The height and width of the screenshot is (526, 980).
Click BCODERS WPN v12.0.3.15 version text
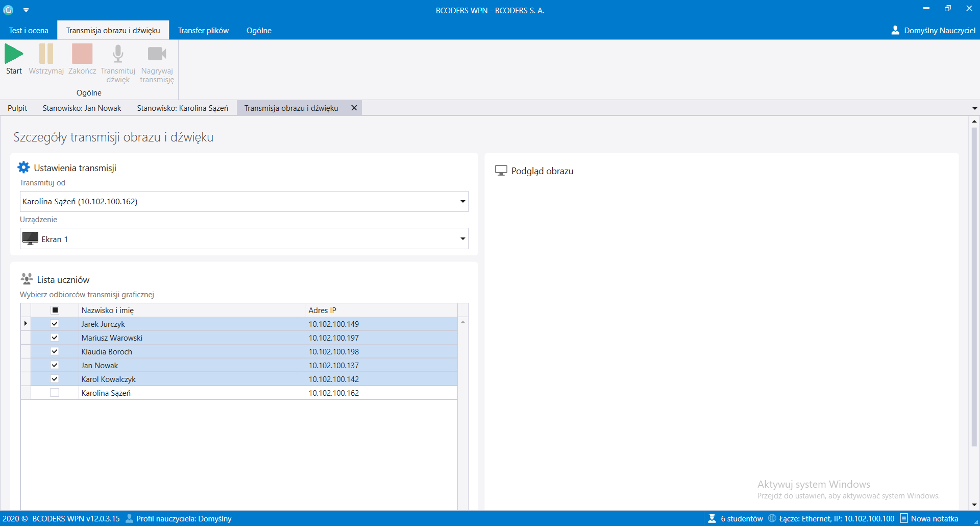click(x=76, y=518)
